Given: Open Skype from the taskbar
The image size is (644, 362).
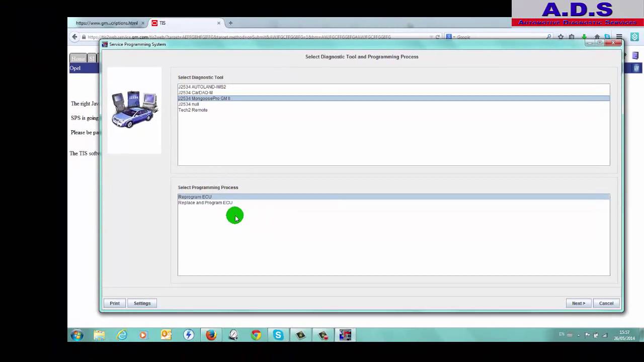Looking at the screenshot, I should [278, 335].
